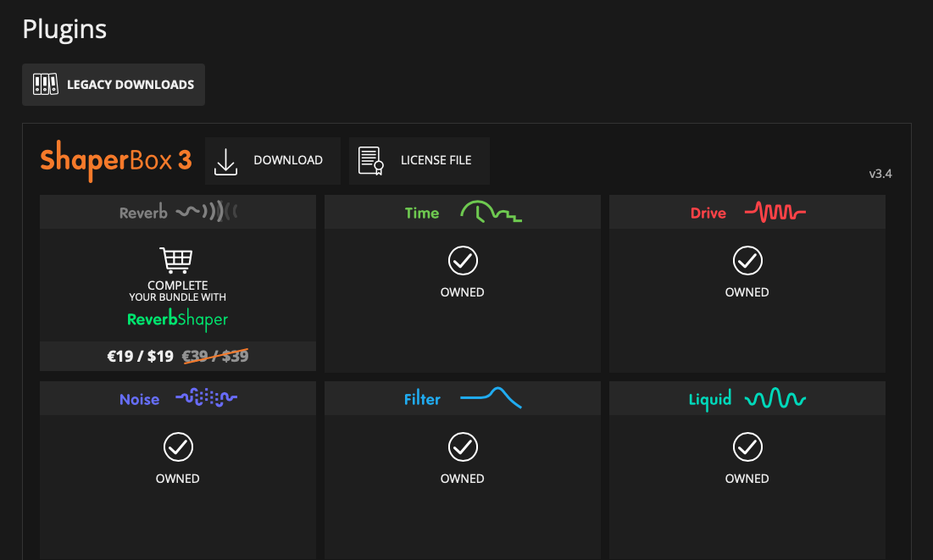The image size is (933, 560).
Task: Click the archive binders icon
Action: click(x=45, y=84)
